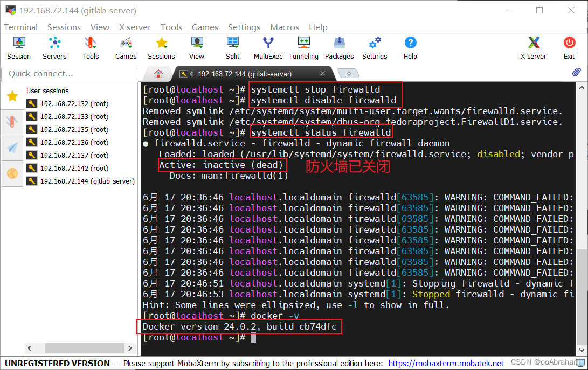Open the MobaXterm Tools panel

[x=90, y=47]
